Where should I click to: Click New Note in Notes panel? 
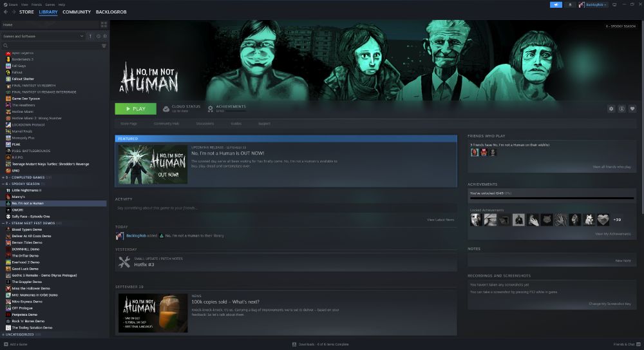(623, 261)
